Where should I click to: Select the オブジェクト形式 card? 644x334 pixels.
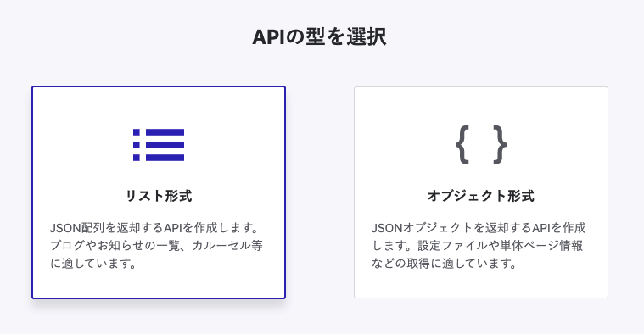click(481, 192)
